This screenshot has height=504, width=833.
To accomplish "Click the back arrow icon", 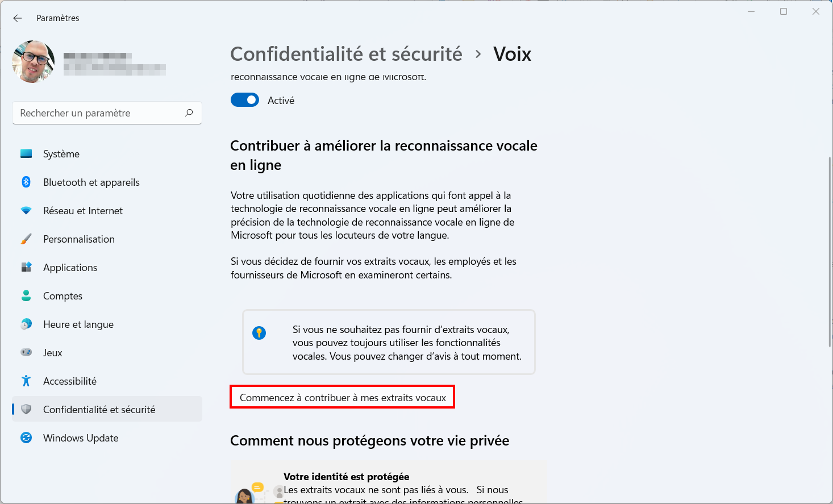I will 18,18.
